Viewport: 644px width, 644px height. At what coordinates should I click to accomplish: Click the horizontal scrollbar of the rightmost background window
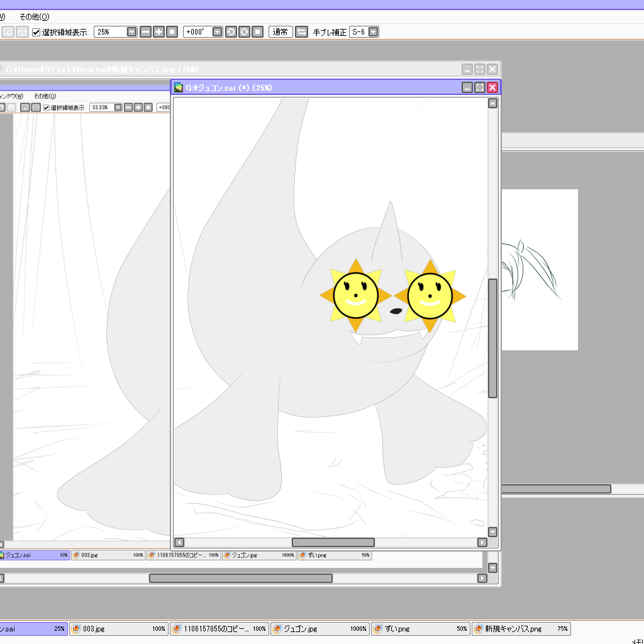click(556, 489)
